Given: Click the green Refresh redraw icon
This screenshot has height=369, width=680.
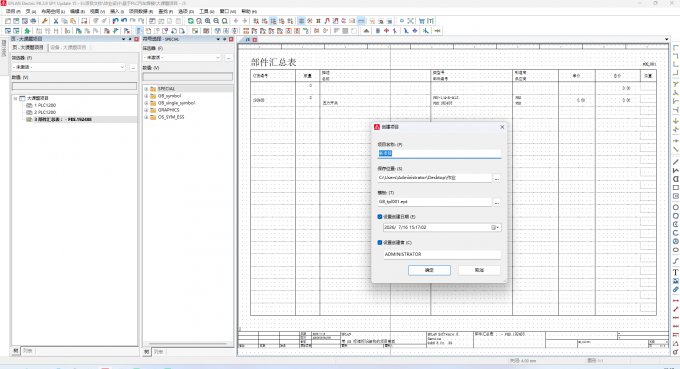Looking at the screenshot, I should coord(190,21).
